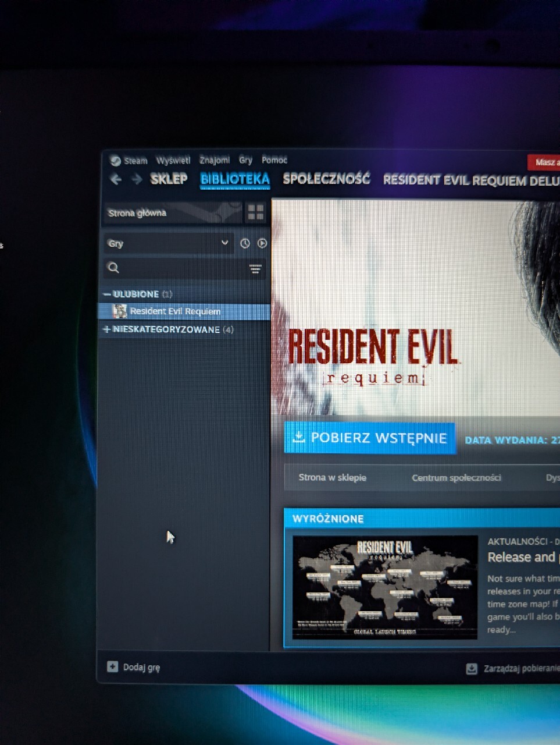
Task: Open advanced filter options icon
Action: click(x=255, y=268)
